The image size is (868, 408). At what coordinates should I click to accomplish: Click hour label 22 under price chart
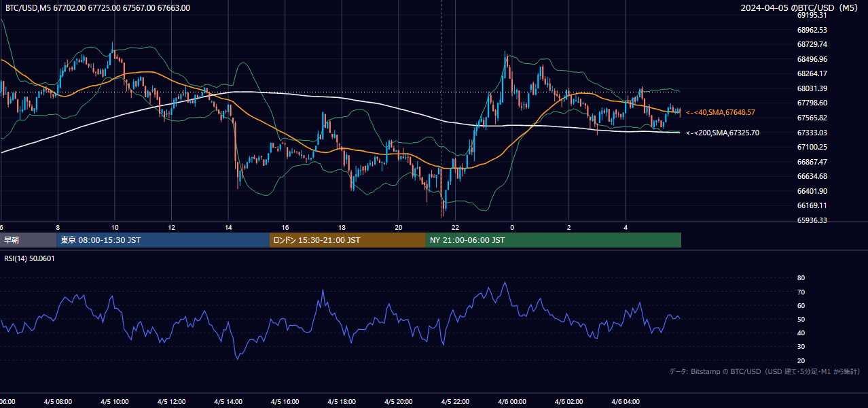[455, 227]
